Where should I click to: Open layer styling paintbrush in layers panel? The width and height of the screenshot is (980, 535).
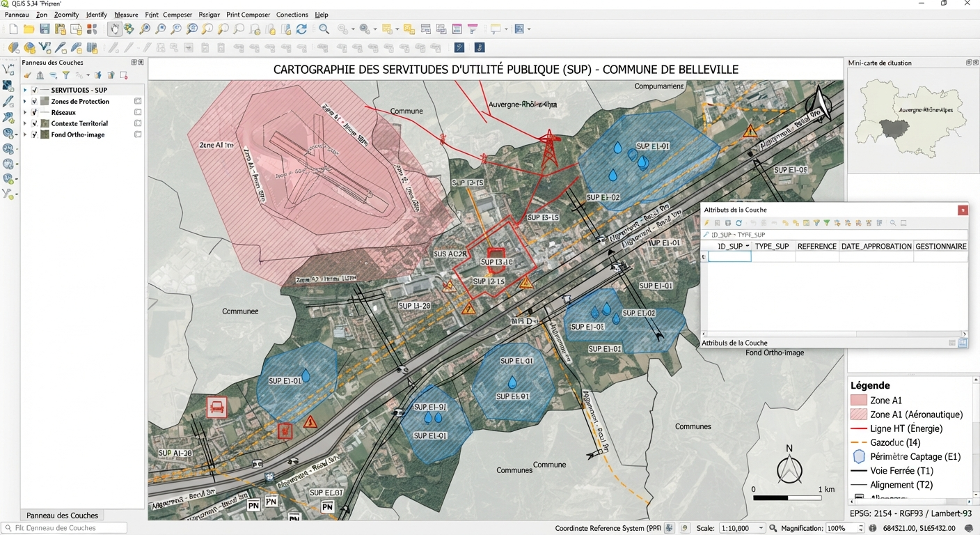28,75
